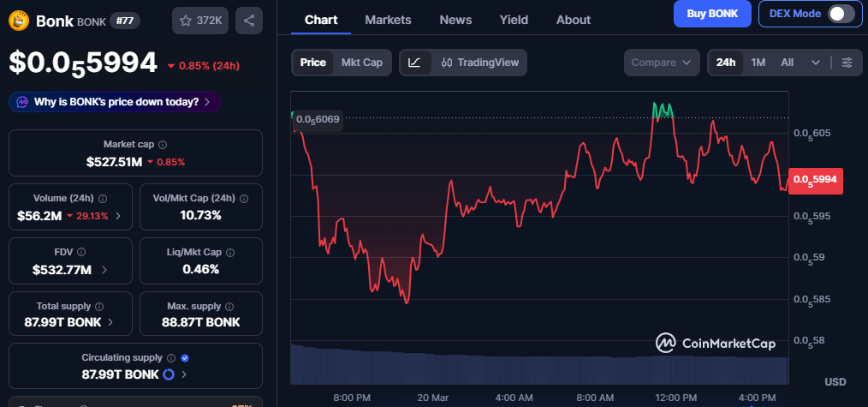
Task: Set chart range to All
Action: (x=788, y=63)
